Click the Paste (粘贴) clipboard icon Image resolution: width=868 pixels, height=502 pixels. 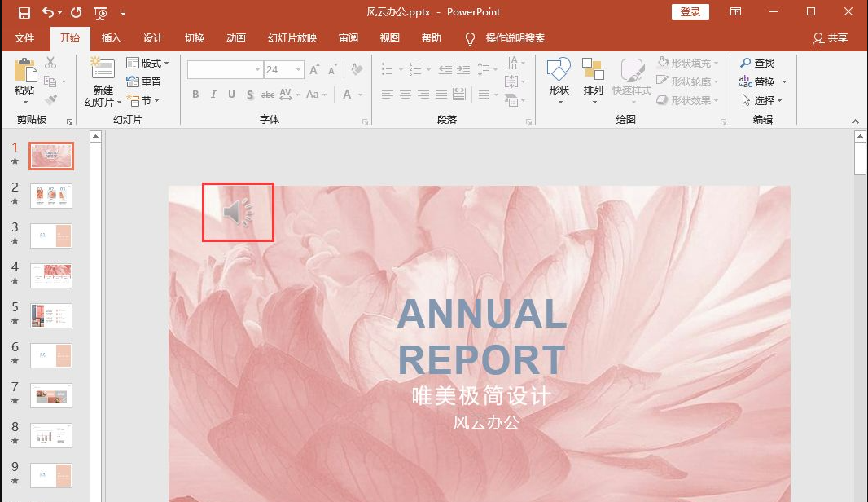click(x=24, y=71)
